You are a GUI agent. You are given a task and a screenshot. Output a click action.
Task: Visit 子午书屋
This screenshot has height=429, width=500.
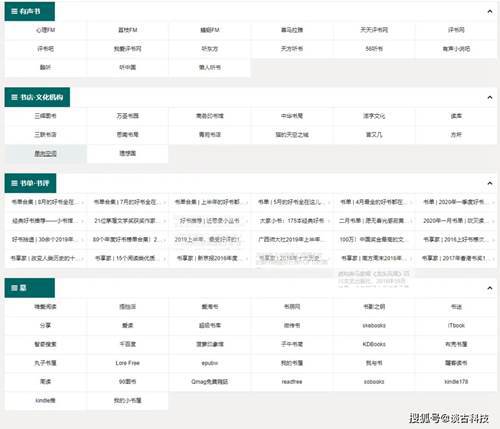pos(292,344)
